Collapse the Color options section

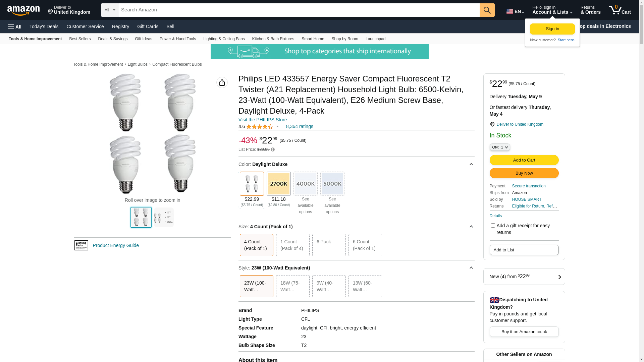471,164
